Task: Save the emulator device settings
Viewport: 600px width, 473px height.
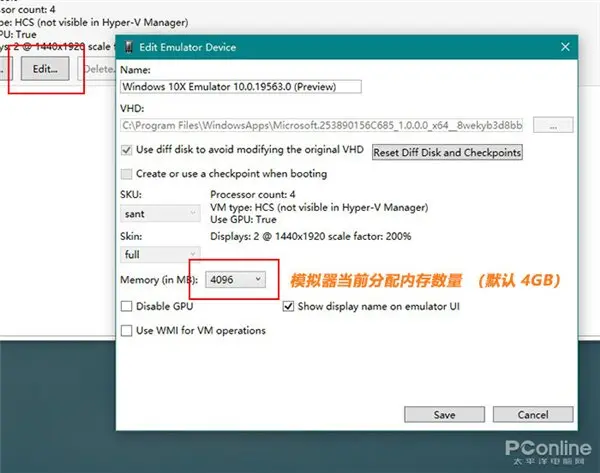Action: [444, 414]
